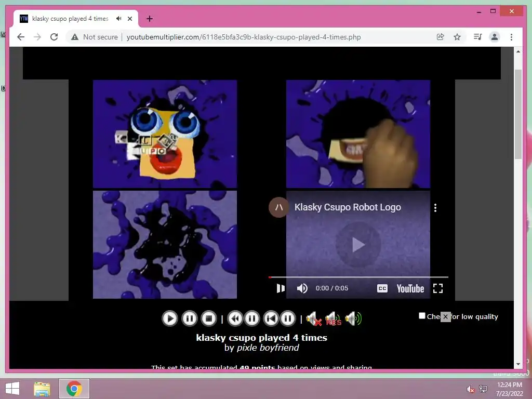Click the browser forward arrow
532x399 pixels.
coord(37,37)
